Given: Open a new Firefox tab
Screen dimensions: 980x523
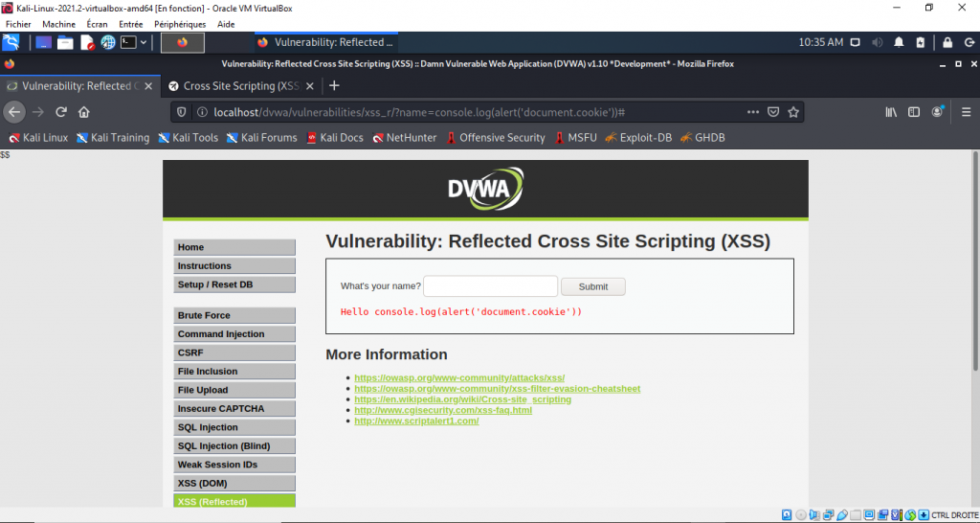Looking at the screenshot, I should (x=334, y=85).
